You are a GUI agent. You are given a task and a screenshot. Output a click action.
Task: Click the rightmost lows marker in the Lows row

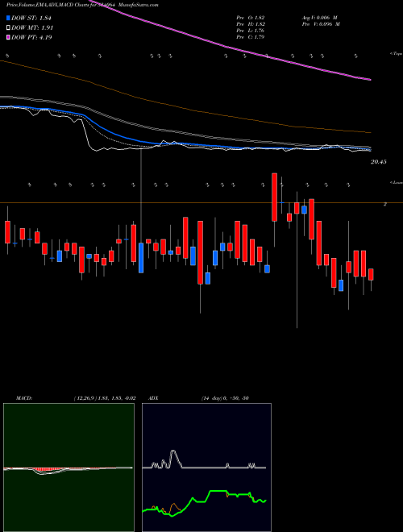pos(348,185)
